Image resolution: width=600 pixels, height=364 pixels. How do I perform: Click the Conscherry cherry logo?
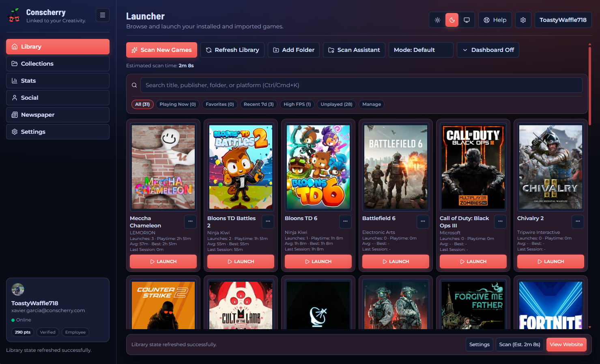click(14, 15)
